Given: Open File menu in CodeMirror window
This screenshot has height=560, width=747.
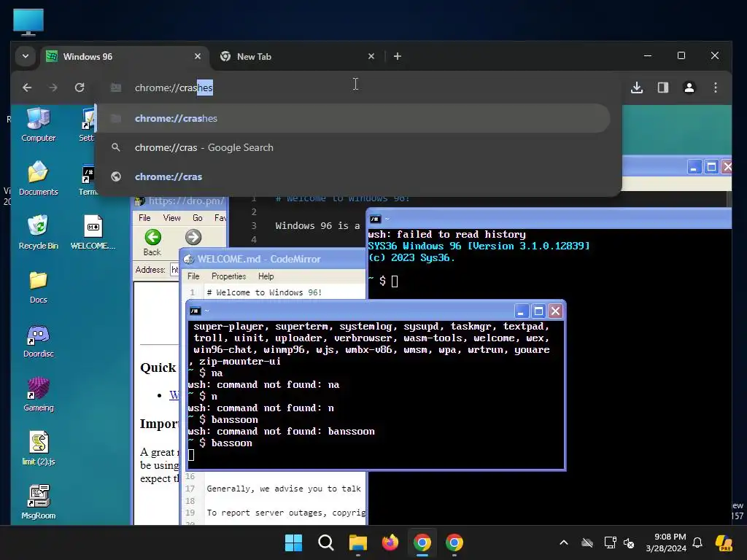Looking at the screenshot, I should (x=193, y=276).
